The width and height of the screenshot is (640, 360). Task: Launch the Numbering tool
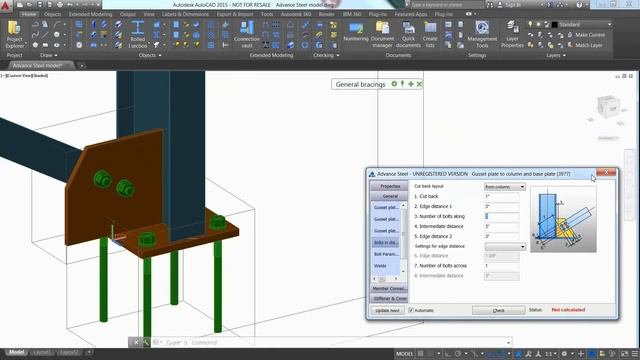356,32
